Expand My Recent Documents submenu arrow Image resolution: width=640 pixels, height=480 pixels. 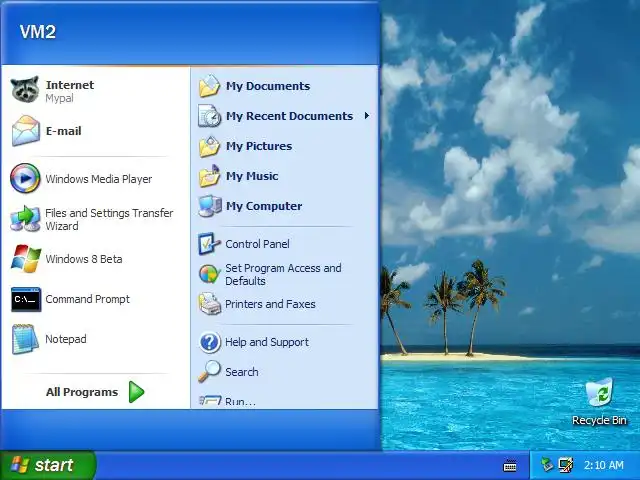pos(367,116)
